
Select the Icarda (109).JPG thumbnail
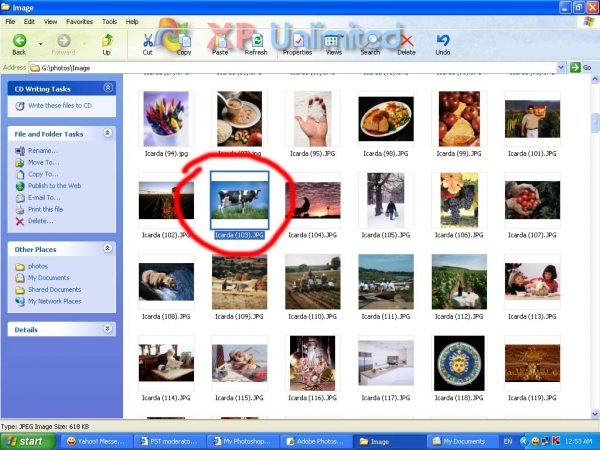pyautogui.click(x=240, y=282)
